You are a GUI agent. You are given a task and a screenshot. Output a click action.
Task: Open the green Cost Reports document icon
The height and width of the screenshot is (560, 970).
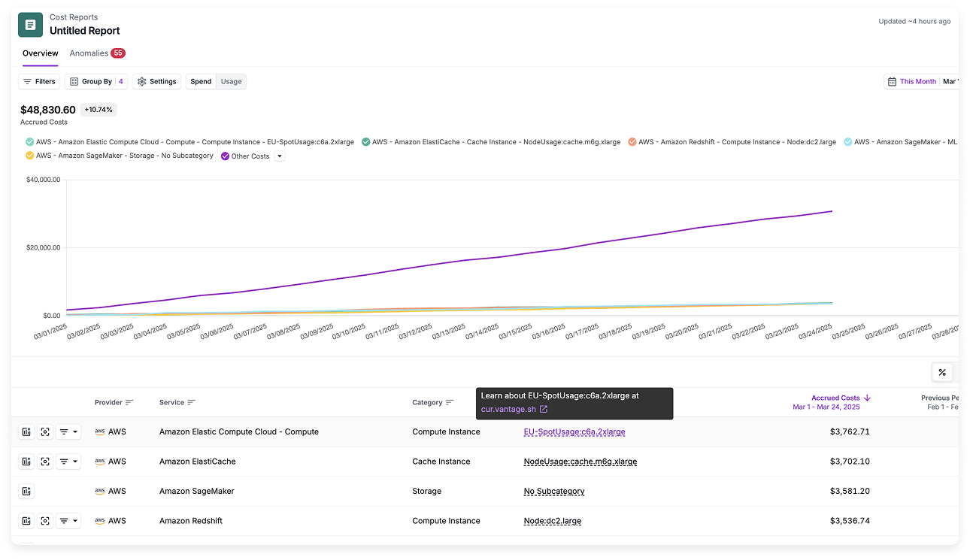pyautogui.click(x=30, y=25)
